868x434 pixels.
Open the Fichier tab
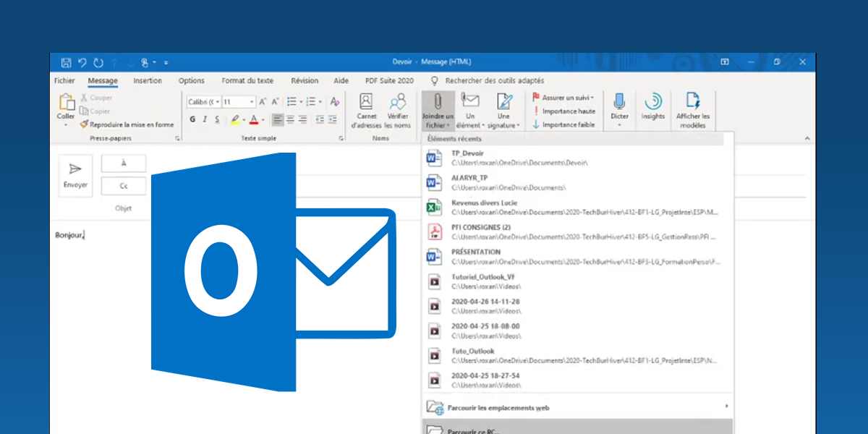click(x=64, y=81)
